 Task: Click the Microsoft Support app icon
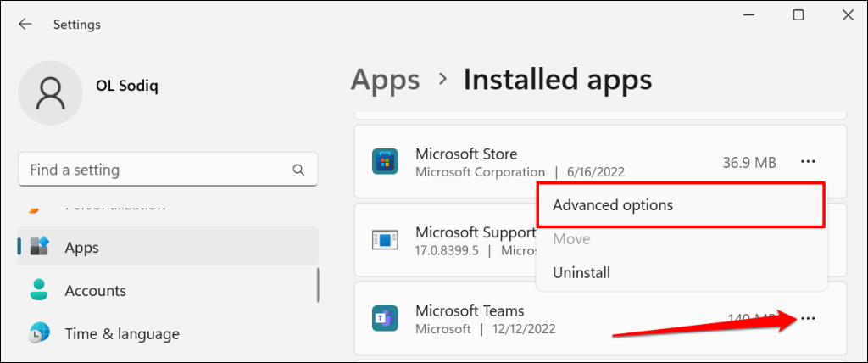[385, 240]
